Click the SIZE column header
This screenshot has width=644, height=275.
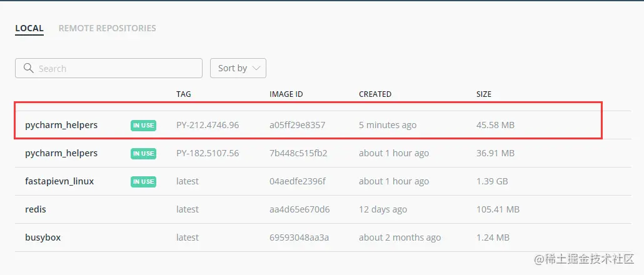(x=484, y=94)
